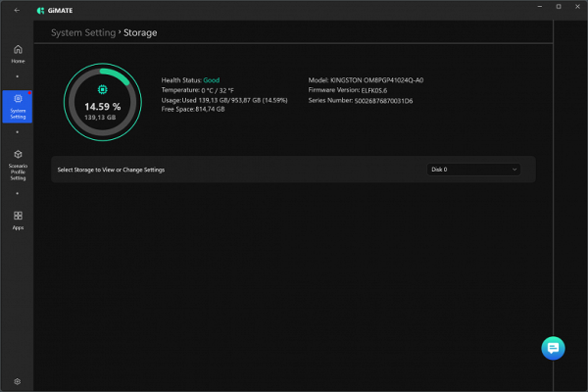588x392 pixels.
Task: Click the Select Storage row label
Action: click(x=111, y=170)
